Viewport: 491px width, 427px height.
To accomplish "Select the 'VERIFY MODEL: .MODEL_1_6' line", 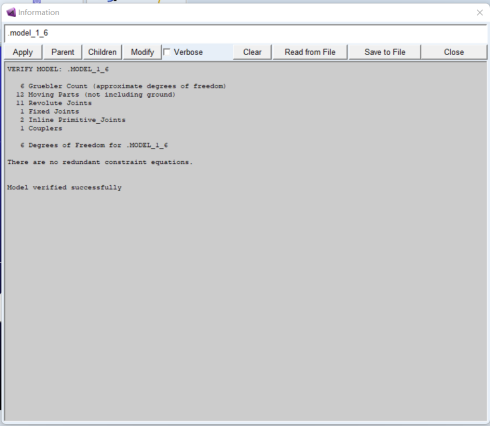I will point(58,69).
